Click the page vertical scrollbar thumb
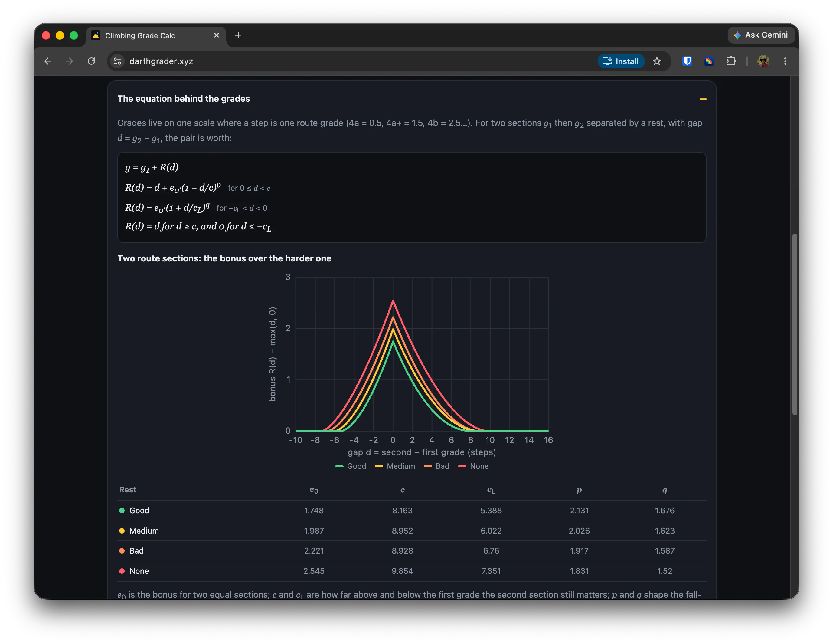 pyautogui.click(x=795, y=324)
